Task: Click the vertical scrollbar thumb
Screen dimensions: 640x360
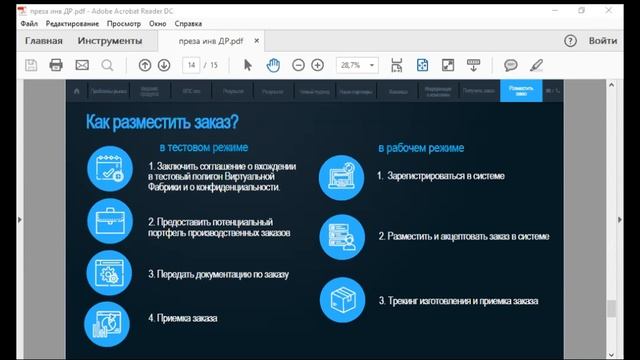Action: [611, 308]
